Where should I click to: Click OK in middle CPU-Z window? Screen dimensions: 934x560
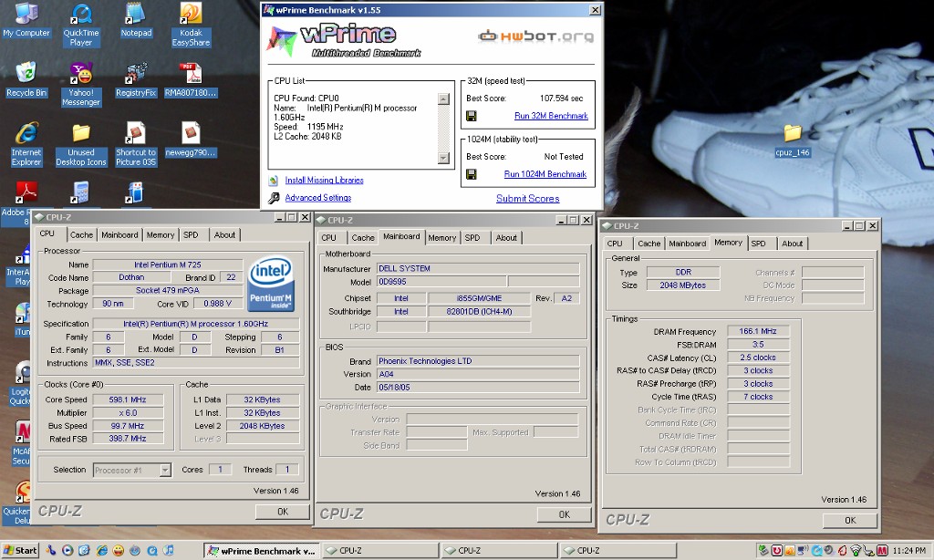click(x=564, y=514)
